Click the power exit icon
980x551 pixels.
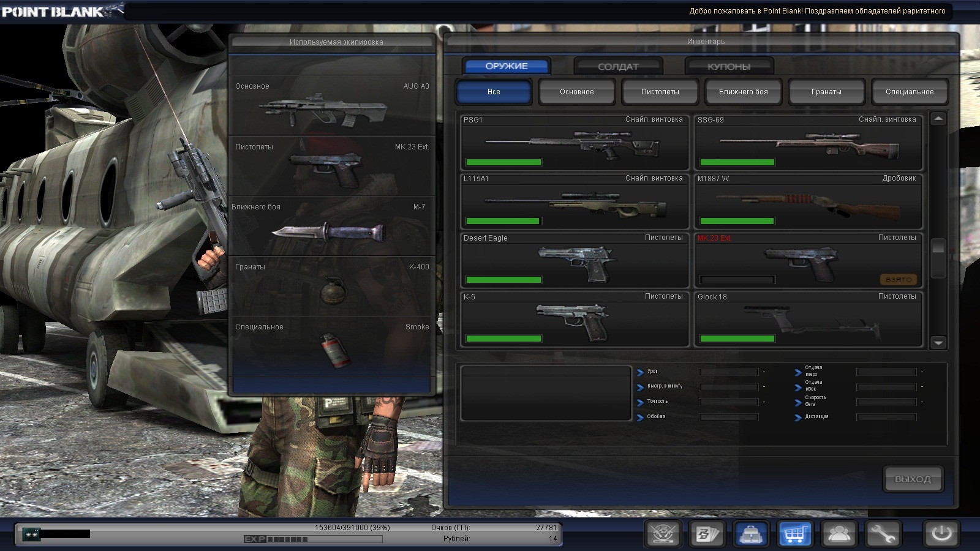tap(941, 534)
